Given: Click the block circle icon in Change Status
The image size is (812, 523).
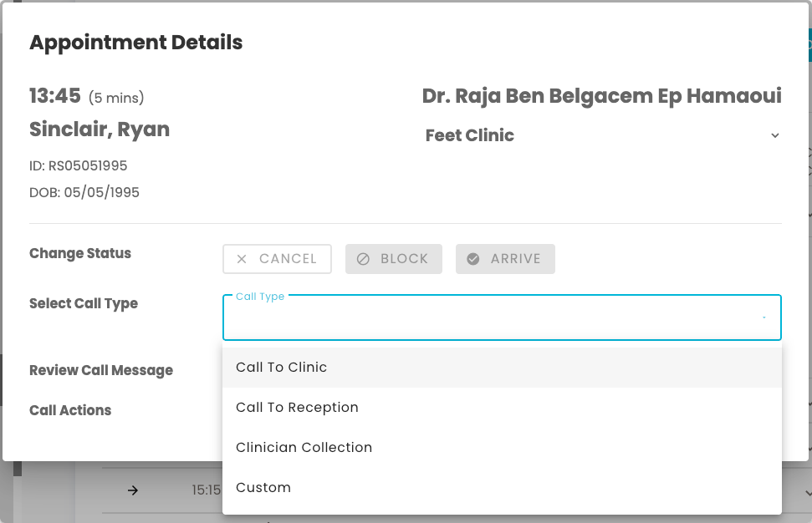Looking at the screenshot, I should point(363,259).
